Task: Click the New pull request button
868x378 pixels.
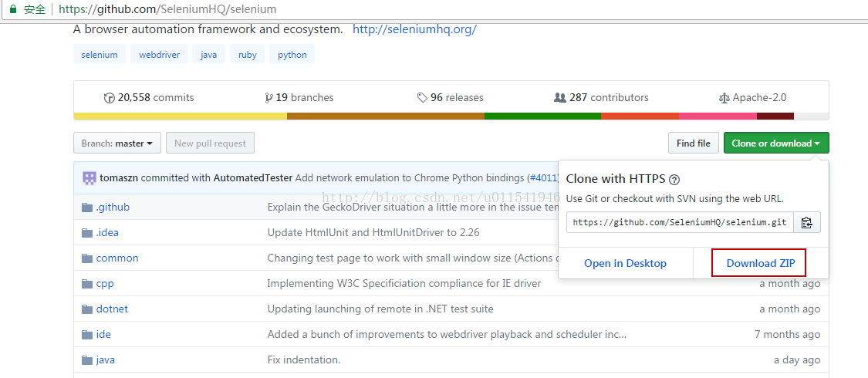Action: [210, 143]
